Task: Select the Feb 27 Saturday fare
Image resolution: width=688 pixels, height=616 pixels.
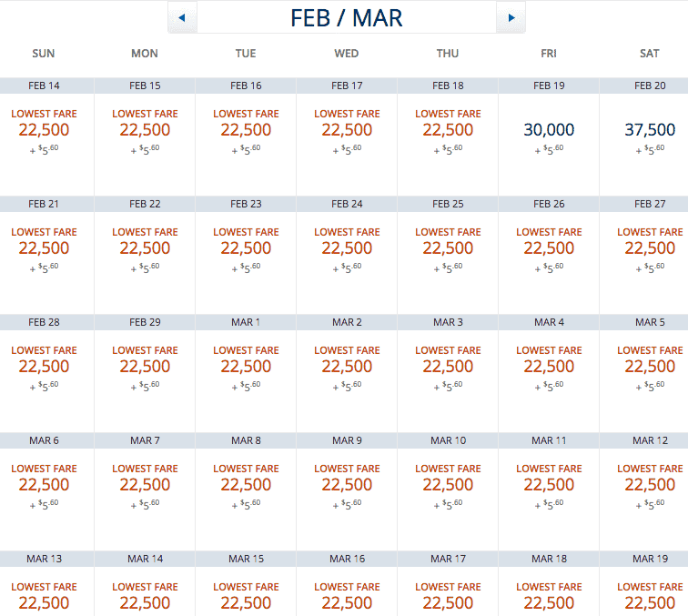Action: [650, 248]
